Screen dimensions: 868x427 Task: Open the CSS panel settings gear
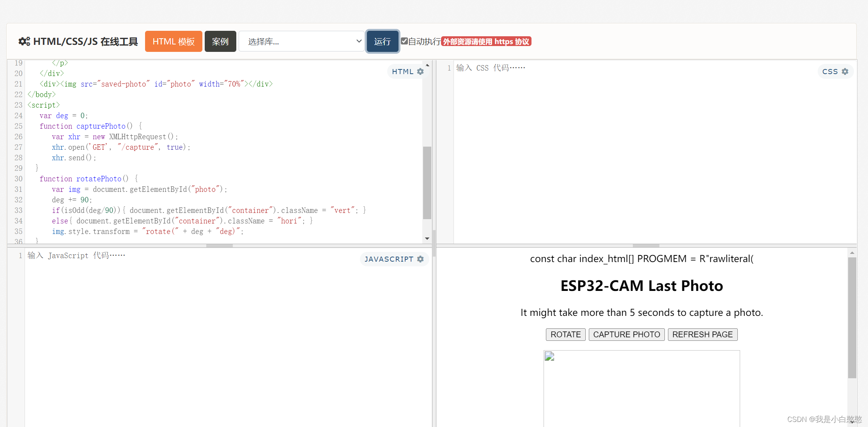pyautogui.click(x=845, y=71)
